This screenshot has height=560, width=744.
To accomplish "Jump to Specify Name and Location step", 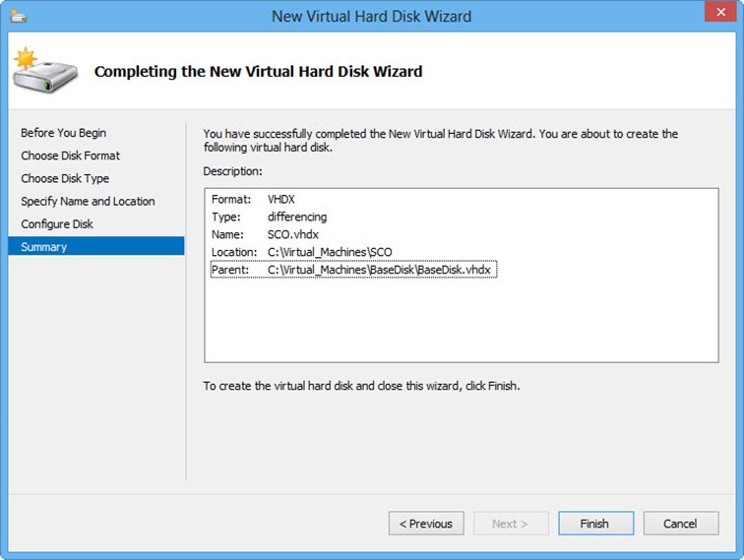I will 88,201.
